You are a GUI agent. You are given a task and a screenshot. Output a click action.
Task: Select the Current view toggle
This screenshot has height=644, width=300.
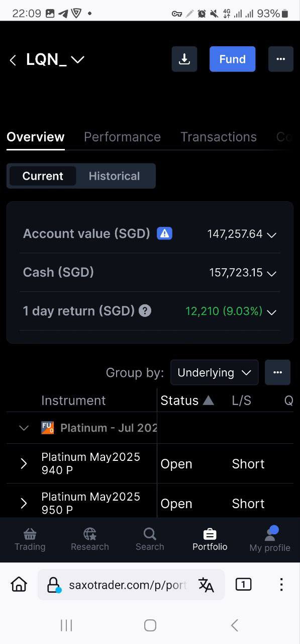click(x=43, y=176)
